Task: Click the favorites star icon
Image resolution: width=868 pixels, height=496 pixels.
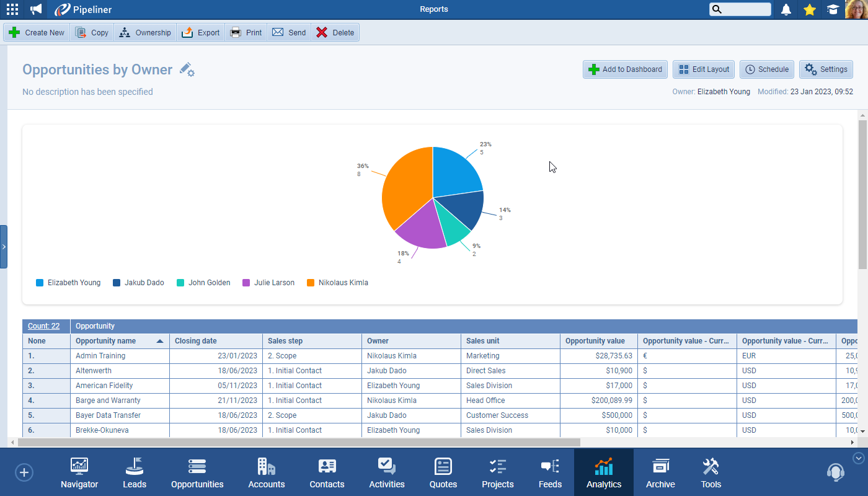Action: [809, 9]
